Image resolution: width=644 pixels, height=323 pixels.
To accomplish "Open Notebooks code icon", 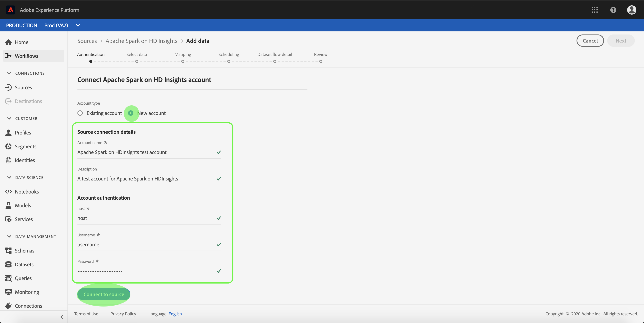I will tap(8, 192).
